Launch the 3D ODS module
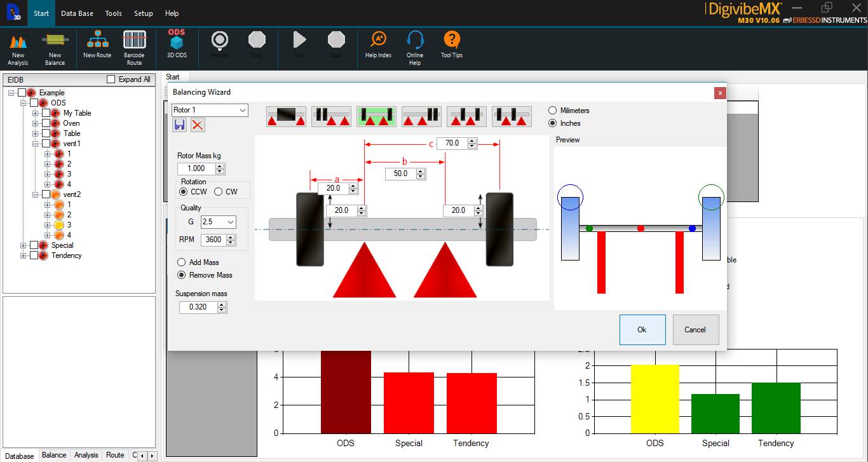This screenshot has height=462, width=868. click(176, 44)
